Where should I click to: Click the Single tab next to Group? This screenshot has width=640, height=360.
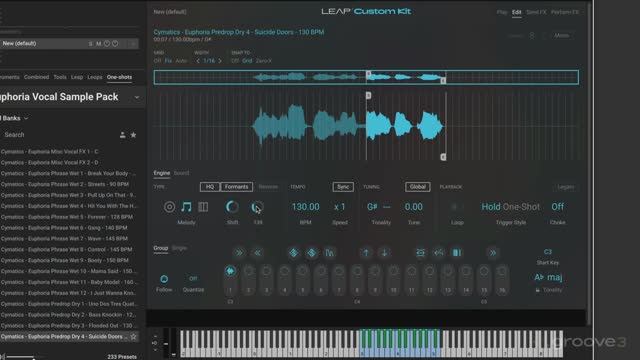179,248
